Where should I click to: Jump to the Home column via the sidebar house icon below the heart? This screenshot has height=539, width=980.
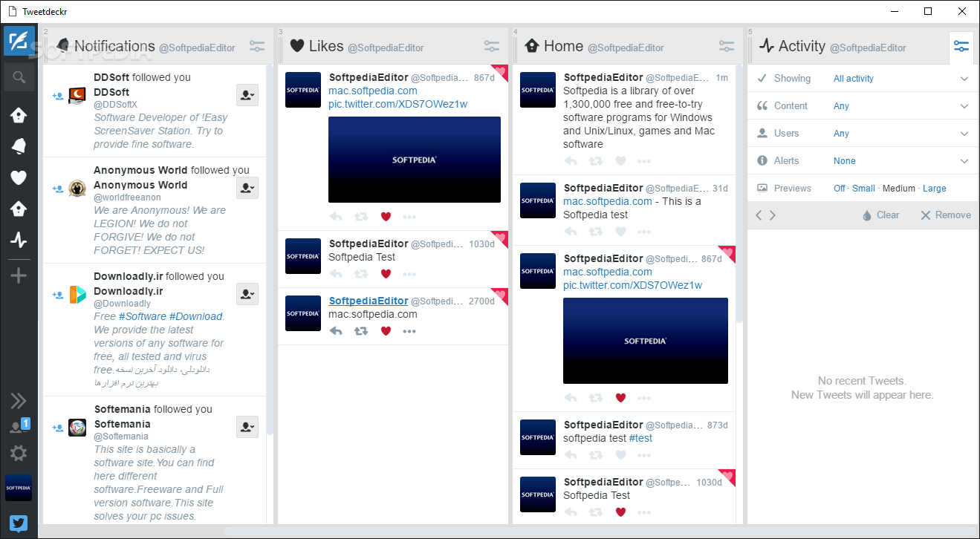click(x=19, y=209)
